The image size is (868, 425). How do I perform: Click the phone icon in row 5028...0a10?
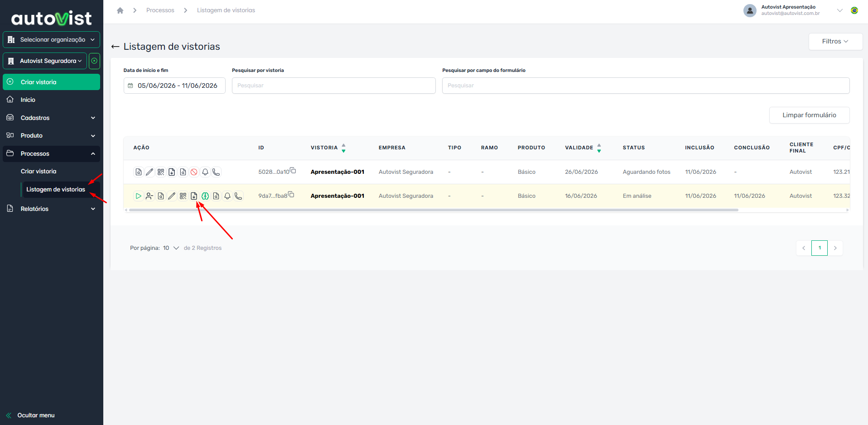tap(216, 172)
